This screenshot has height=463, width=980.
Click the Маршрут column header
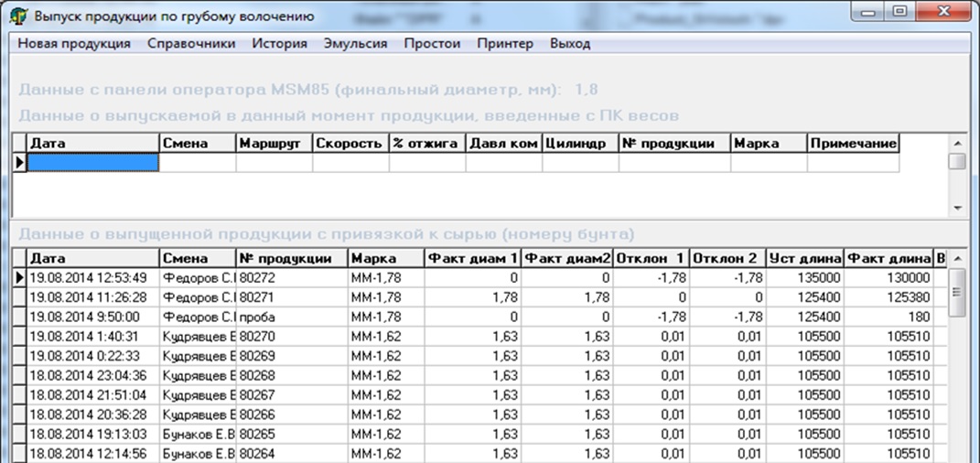click(x=274, y=143)
